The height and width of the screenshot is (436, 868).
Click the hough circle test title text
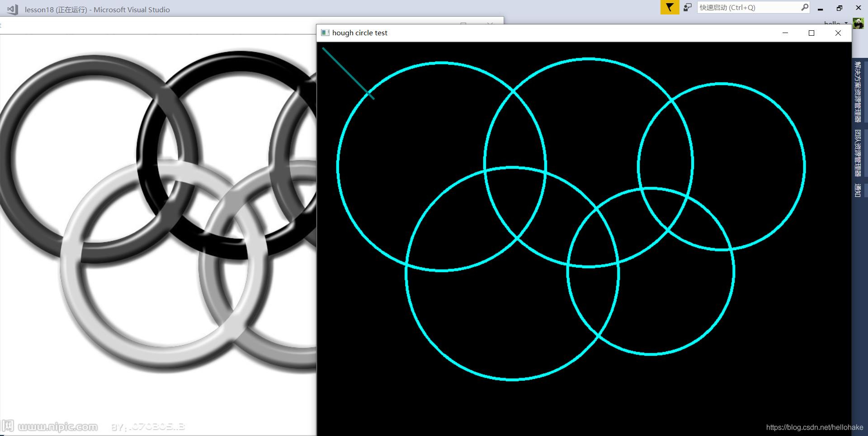(x=360, y=33)
